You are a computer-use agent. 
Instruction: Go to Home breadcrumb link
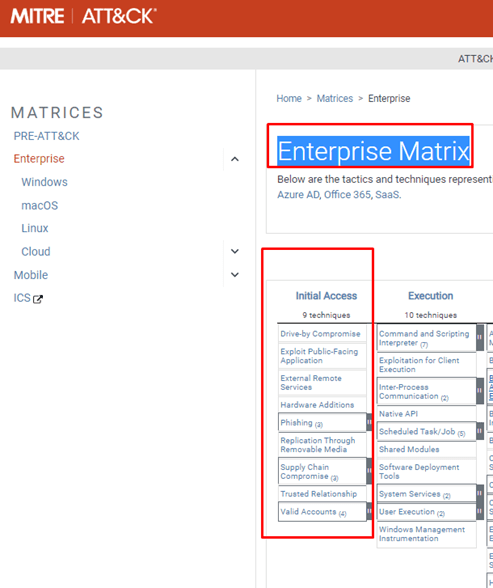click(x=289, y=98)
